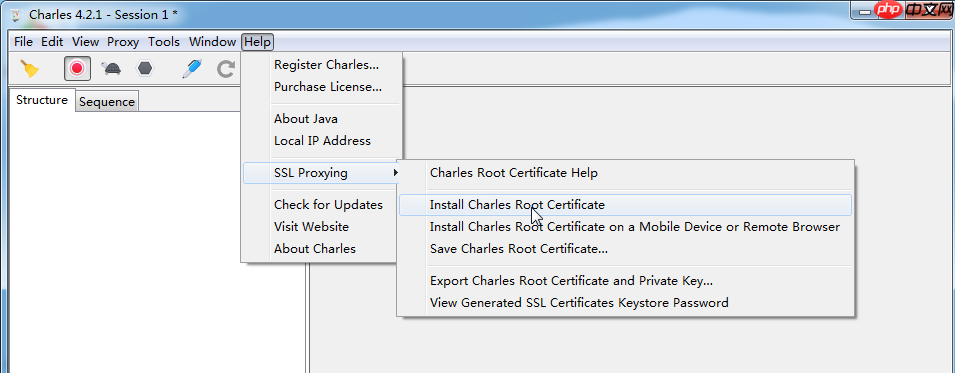Expand the SSL Proxying submenu
This screenshot has height=373, width=955.
pos(322,173)
